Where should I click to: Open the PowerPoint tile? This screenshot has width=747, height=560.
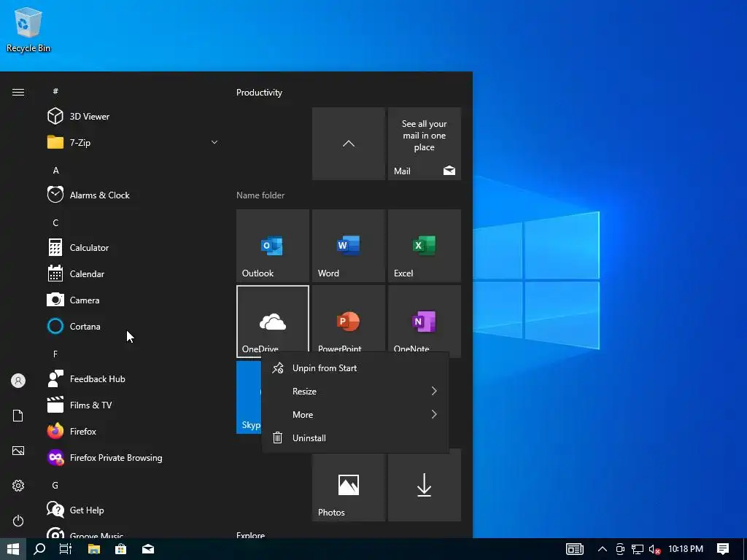(349, 319)
